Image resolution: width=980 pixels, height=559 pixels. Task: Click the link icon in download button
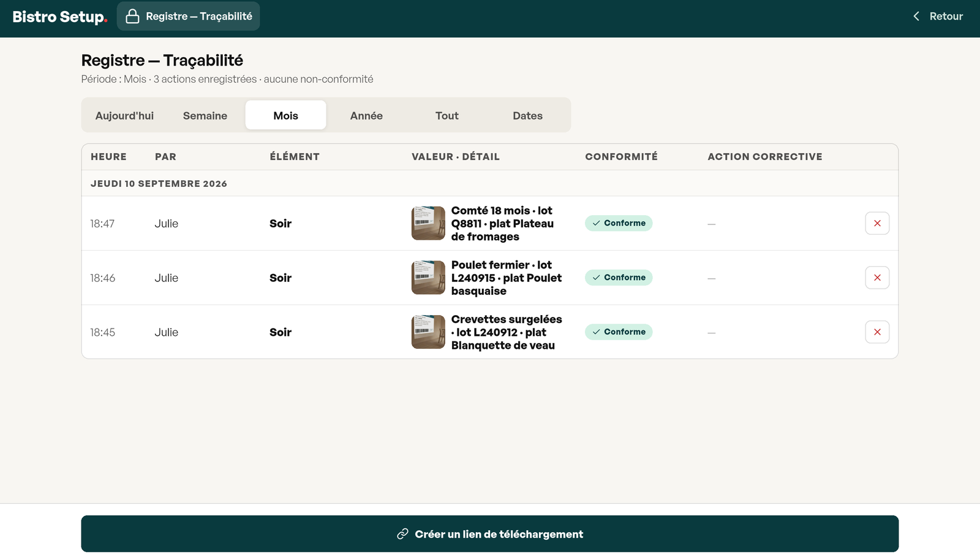[x=402, y=534]
